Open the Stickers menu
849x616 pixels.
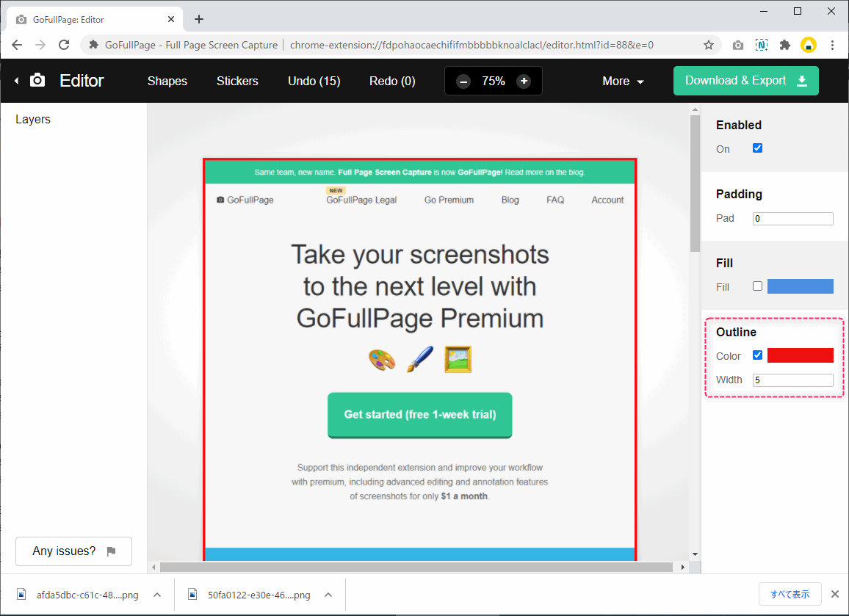click(237, 81)
